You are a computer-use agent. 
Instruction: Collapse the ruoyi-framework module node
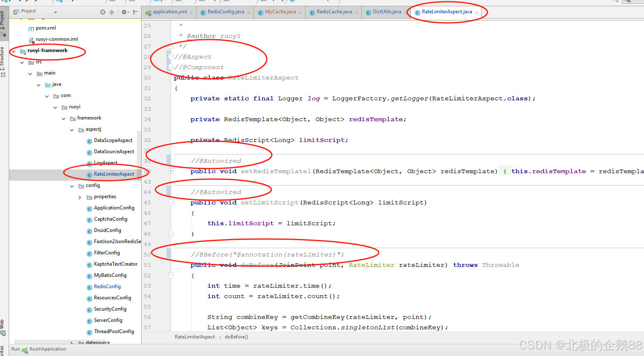14,51
